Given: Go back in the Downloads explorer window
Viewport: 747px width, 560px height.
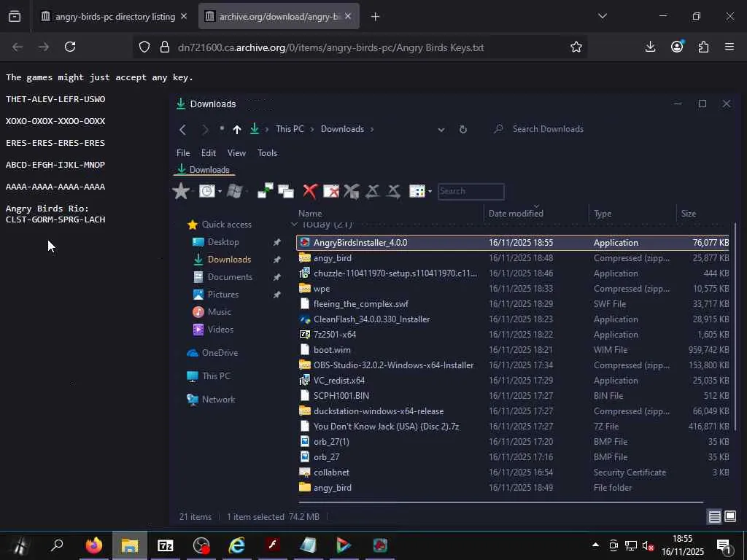Looking at the screenshot, I should pyautogui.click(x=182, y=129).
